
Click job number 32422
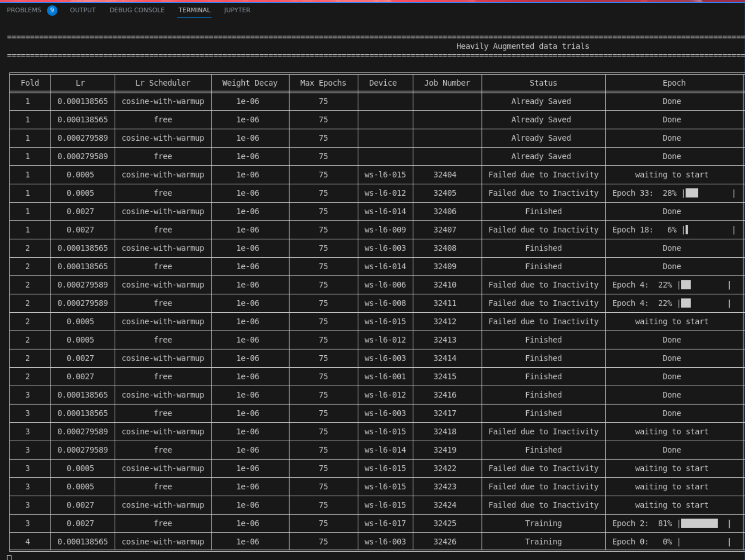coord(445,468)
